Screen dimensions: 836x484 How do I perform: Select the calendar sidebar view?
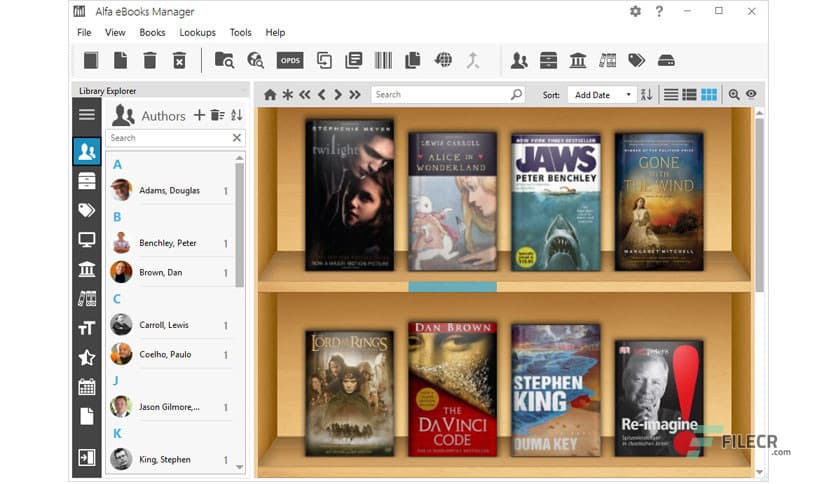(x=87, y=386)
